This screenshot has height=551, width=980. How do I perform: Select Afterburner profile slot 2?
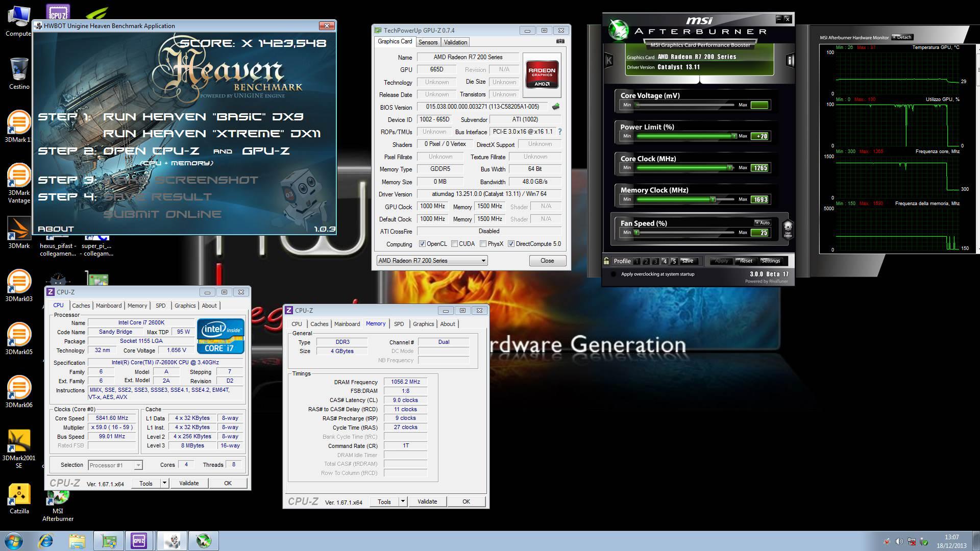coord(646,261)
